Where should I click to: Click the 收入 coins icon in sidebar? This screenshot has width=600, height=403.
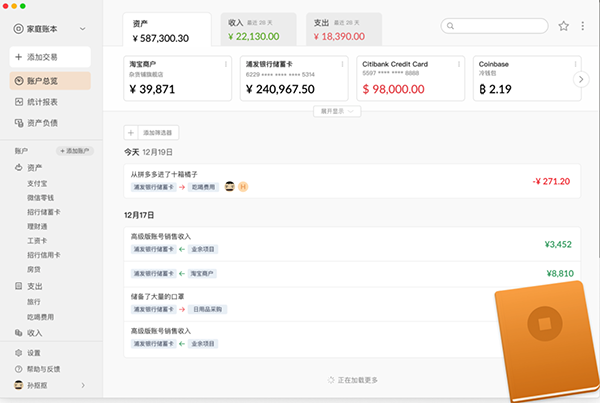[x=18, y=333]
